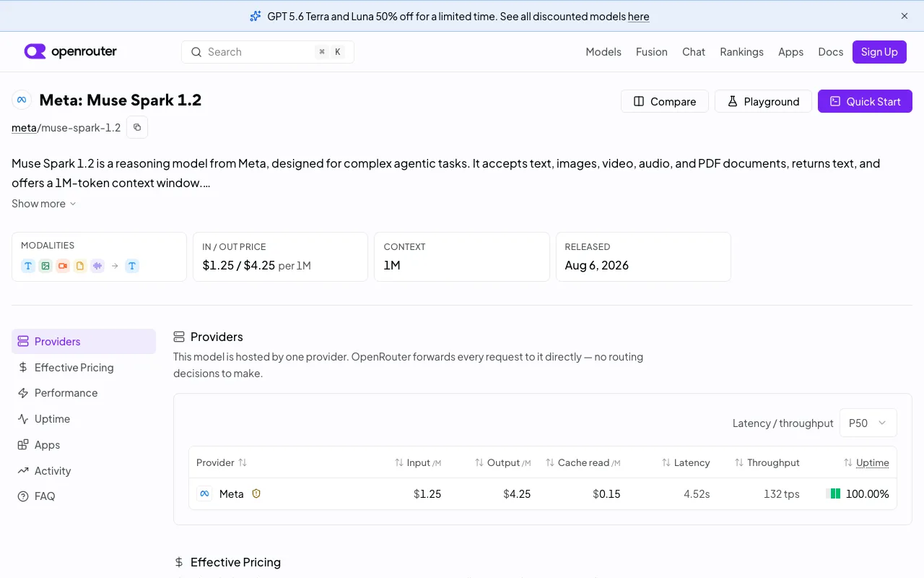This screenshot has width=924, height=578.
Task: Sort the table by Input price
Action: pyautogui.click(x=418, y=462)
